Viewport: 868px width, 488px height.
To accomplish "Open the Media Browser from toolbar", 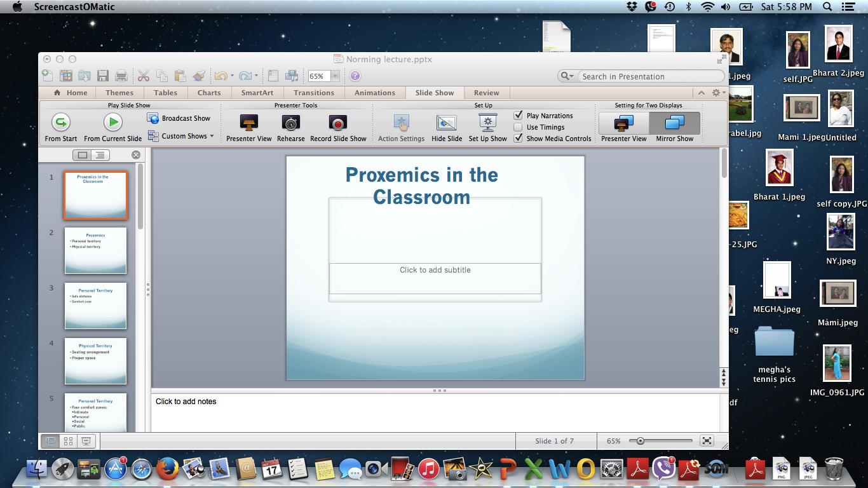I will pos(291,76).
